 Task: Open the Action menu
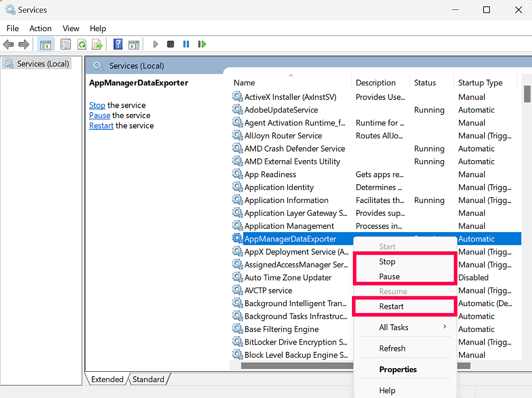[x=40, y=28]
